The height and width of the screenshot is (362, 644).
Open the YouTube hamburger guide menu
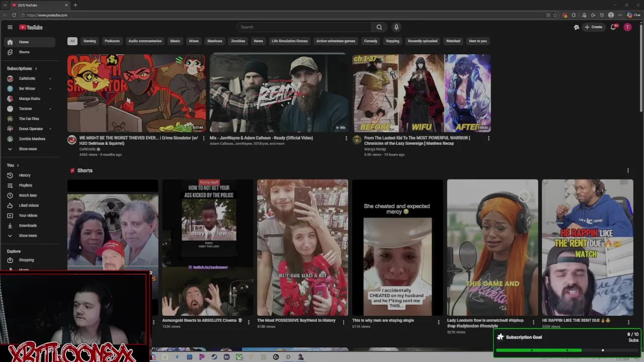click(x=10, y=27)
